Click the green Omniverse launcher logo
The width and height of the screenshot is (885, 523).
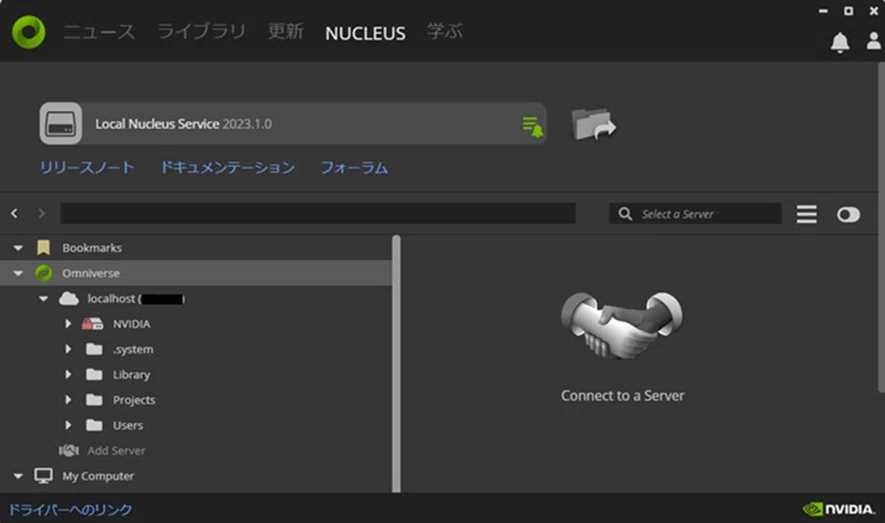[29, 32]
